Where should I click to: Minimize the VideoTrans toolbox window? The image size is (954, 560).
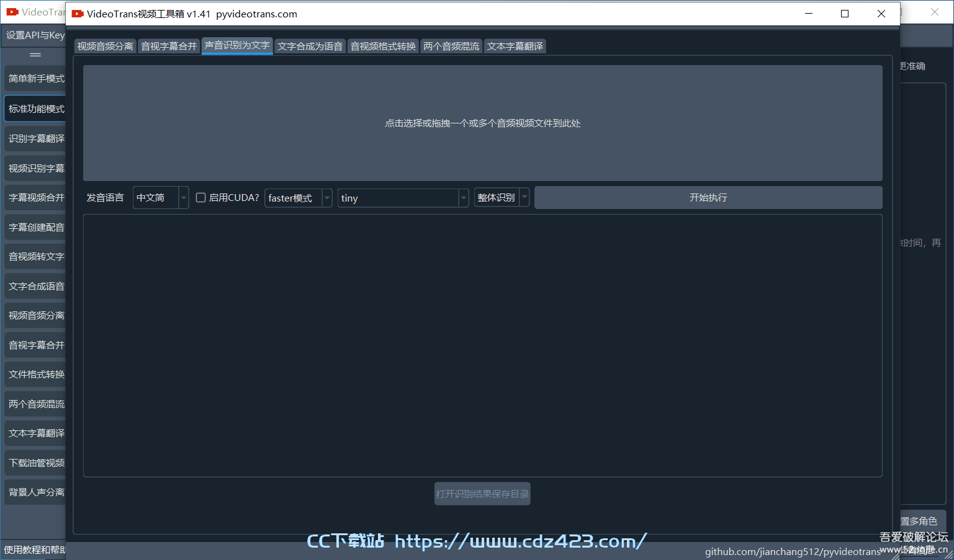(809, 14)
